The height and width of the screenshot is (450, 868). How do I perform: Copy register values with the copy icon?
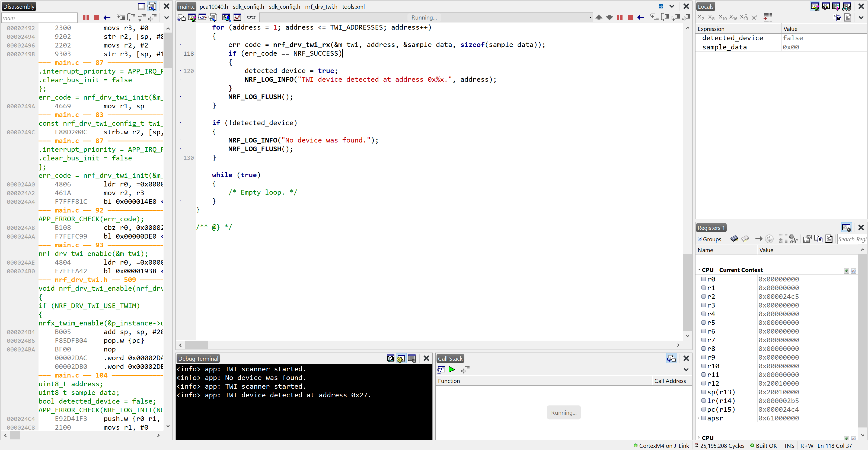[x=818, y=239]
